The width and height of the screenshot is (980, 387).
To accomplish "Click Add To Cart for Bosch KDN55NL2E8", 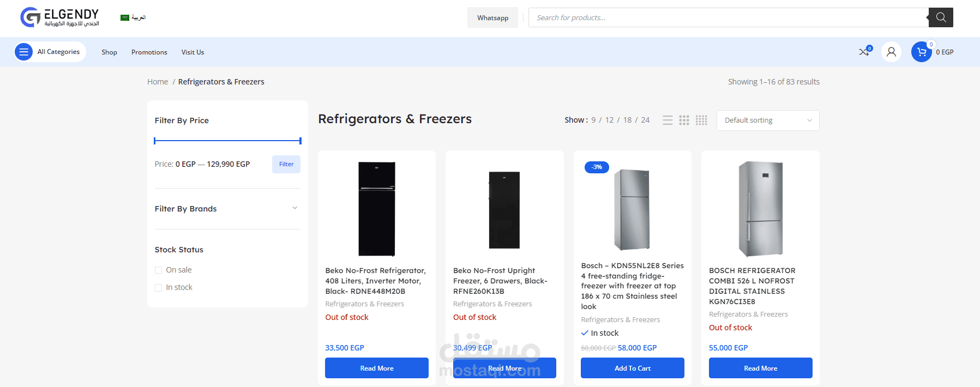I will click(x=632, y=368).
